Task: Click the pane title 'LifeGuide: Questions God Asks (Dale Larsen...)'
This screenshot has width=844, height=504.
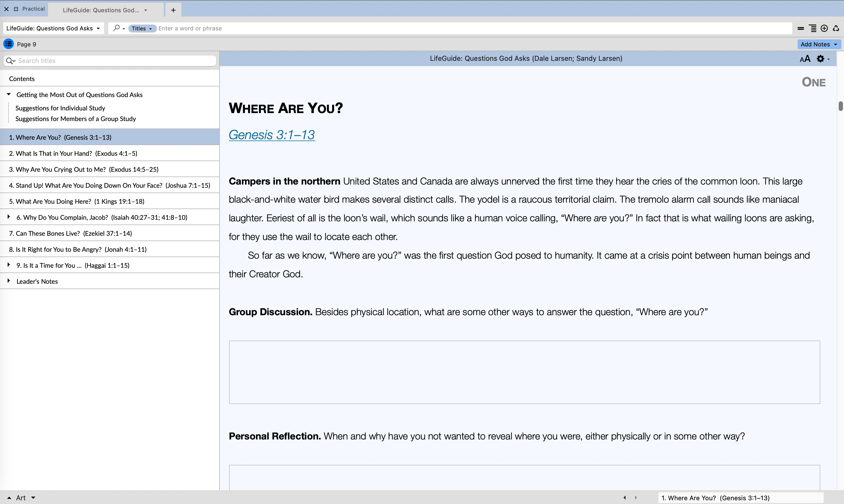Action: coord(526,58)
